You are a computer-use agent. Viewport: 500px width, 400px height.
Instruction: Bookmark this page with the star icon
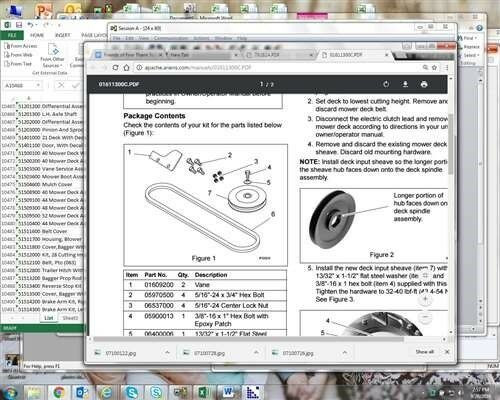pyautogui.click(x=434, y=67)
